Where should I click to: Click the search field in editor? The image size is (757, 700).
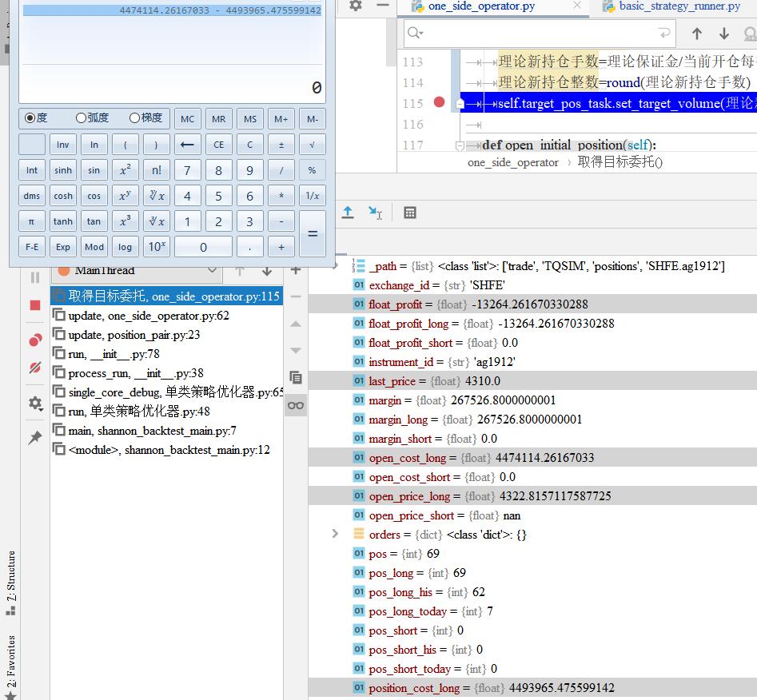(539, 33)
